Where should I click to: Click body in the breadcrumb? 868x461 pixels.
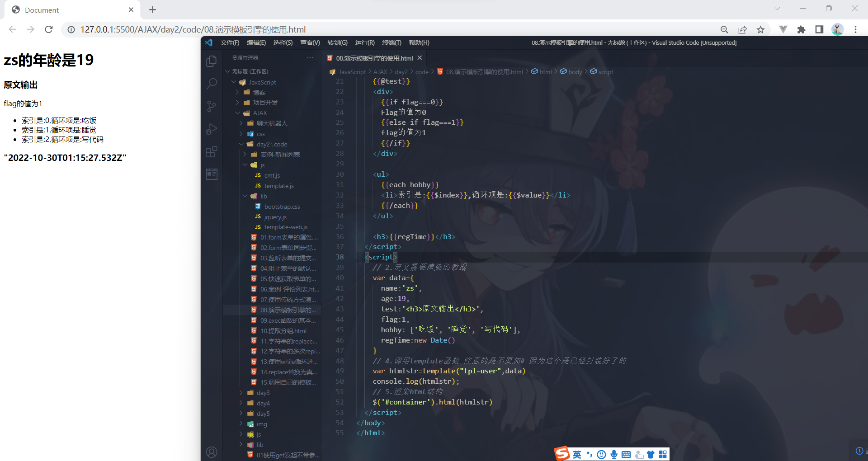tap(575, 72)
